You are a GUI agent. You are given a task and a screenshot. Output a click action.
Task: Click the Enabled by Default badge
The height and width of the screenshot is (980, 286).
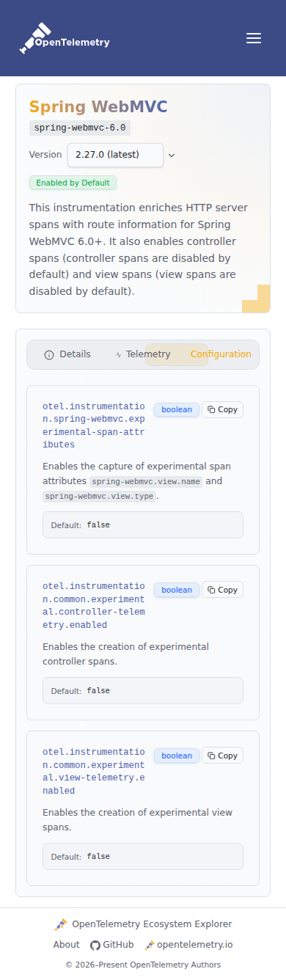(73, 183)
